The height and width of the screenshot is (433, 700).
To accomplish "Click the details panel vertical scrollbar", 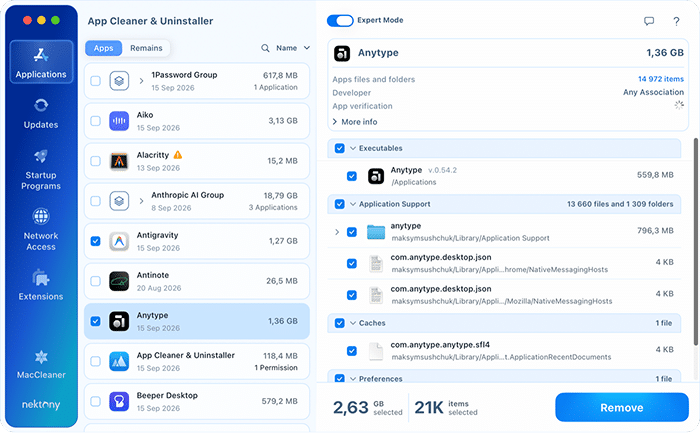I will click(695, 241).
